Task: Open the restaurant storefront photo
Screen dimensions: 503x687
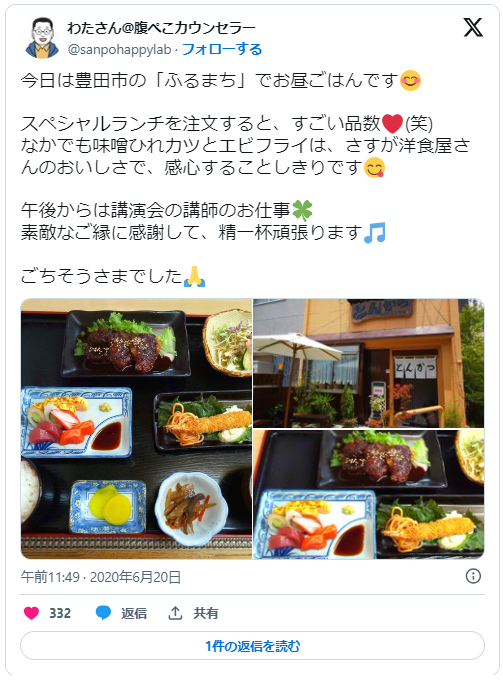Action: (x=369, y=363)
